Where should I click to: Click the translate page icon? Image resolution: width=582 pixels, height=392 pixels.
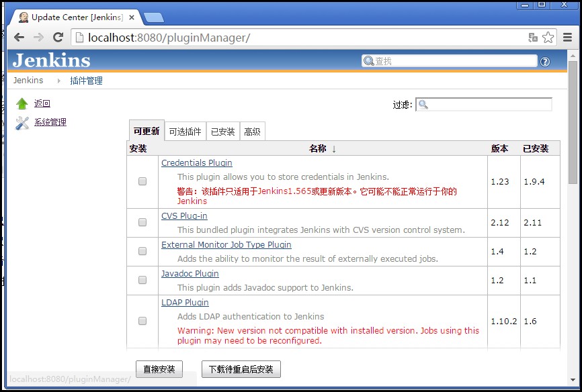point(533,37)
